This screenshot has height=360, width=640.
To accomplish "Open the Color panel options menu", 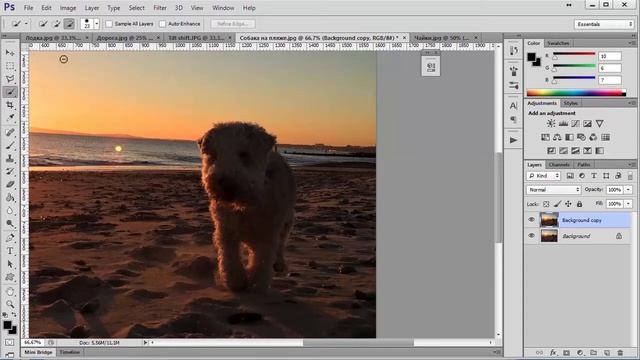I will coord(631,43).
